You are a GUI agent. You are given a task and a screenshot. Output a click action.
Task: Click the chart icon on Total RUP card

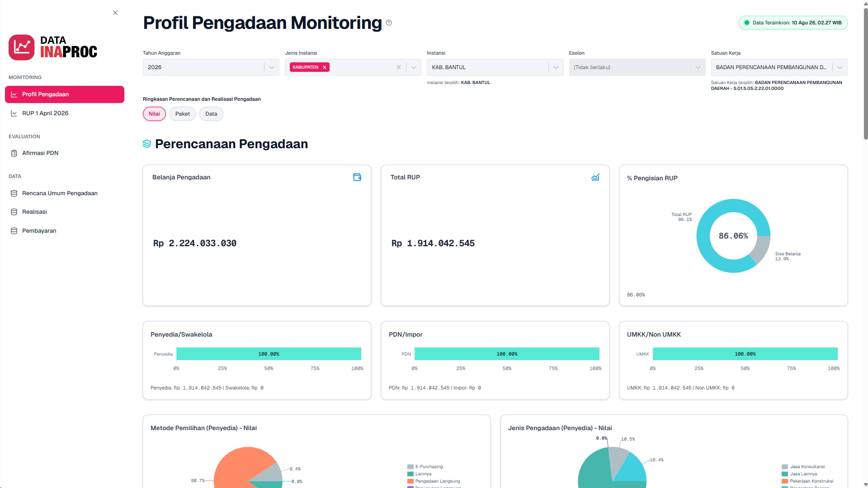[x=595, y=177]
